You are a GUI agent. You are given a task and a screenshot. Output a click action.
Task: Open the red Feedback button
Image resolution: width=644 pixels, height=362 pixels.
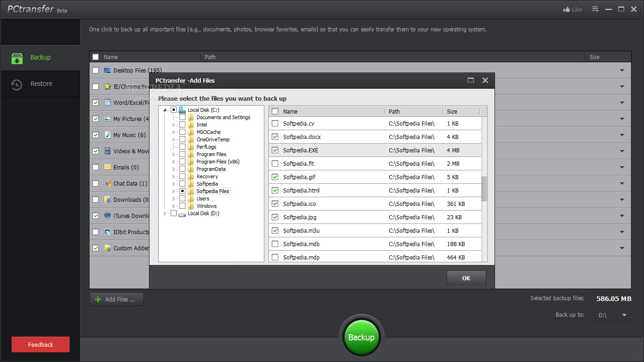41,344
